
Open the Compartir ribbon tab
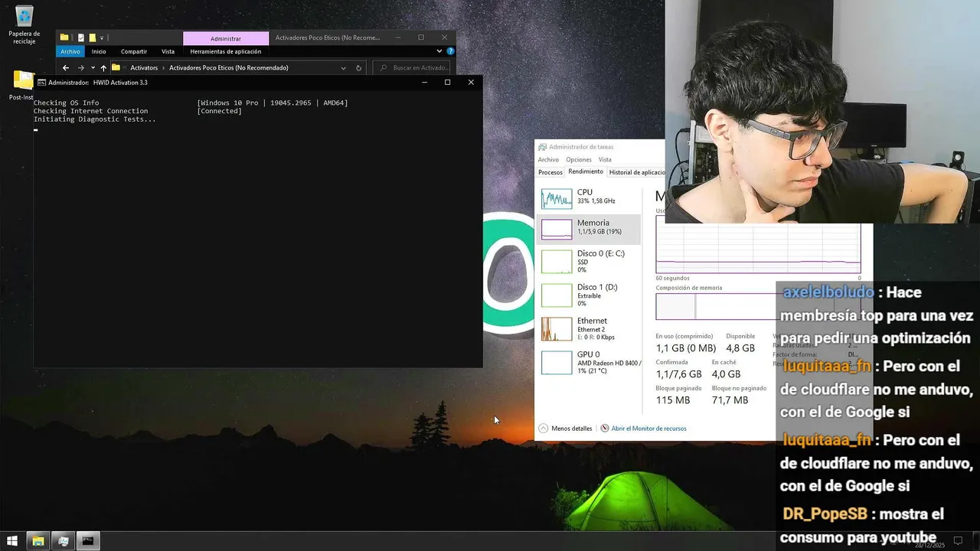[x=134, y=51]
